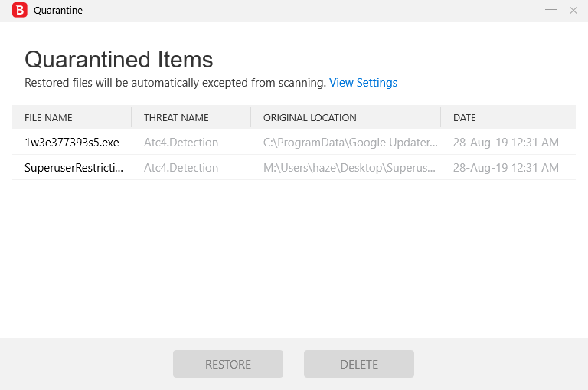The height and width of the screenshot is (390, 588).
Task: Minimize the Quarantine window
Action: pos(550,10)
